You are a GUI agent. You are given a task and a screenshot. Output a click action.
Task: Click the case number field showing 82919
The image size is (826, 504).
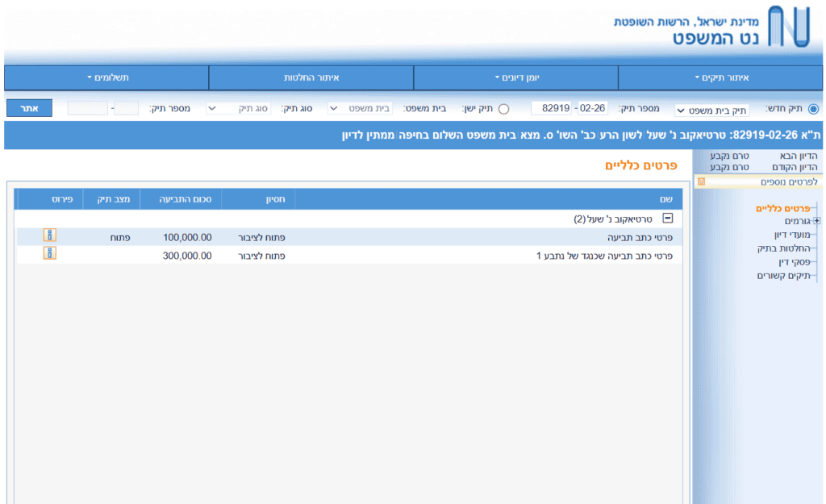pyautogui.click(x=552, y=109)
